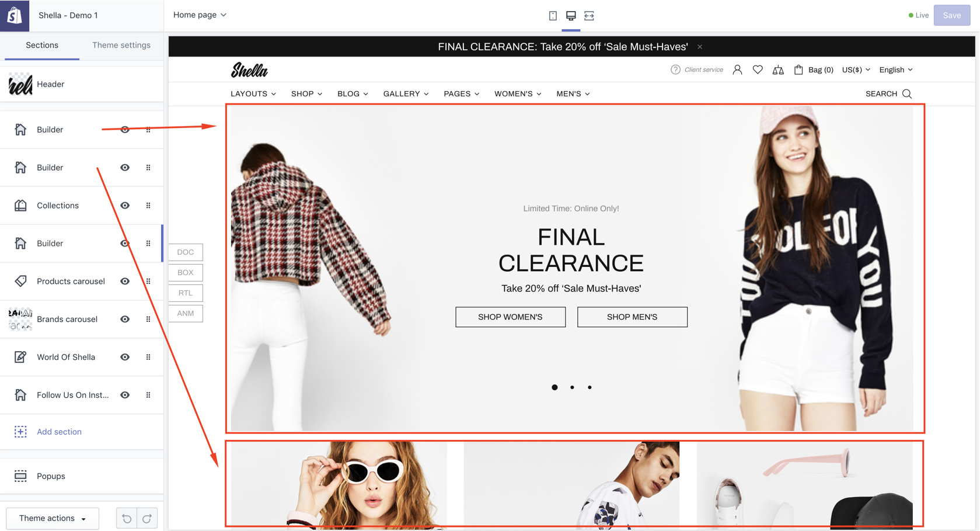Open the compare scales icon
The width and height of the screenshot is (980, 531).
coord(778,70)
